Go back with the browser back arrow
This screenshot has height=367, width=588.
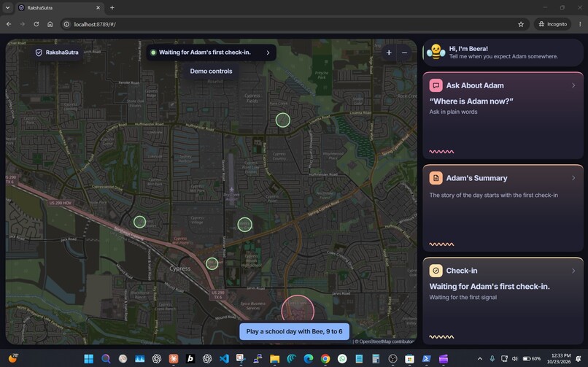(9, 24)
